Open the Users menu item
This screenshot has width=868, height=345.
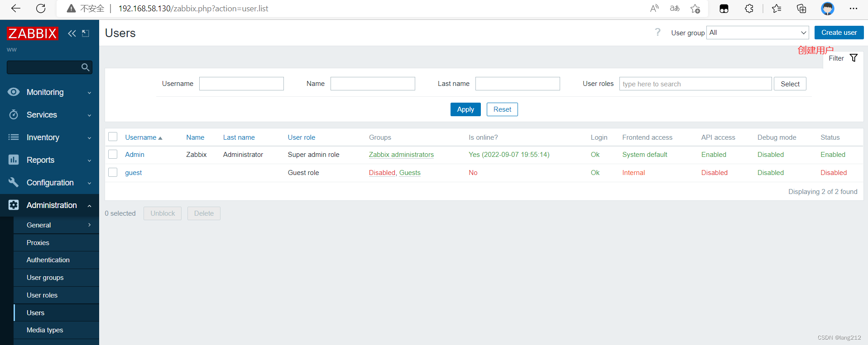coord(35,313)
